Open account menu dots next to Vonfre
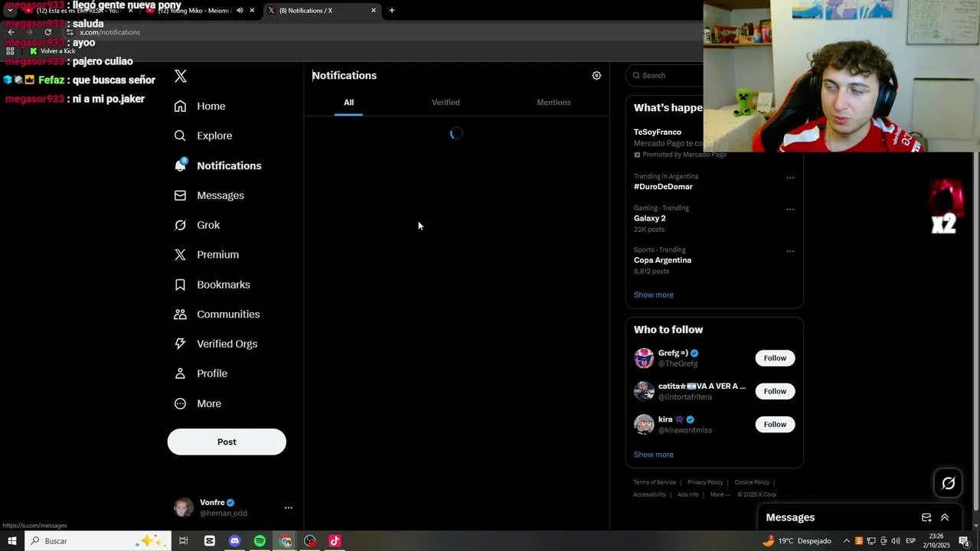This screenshot has width=980, height=551. [288, 507]
